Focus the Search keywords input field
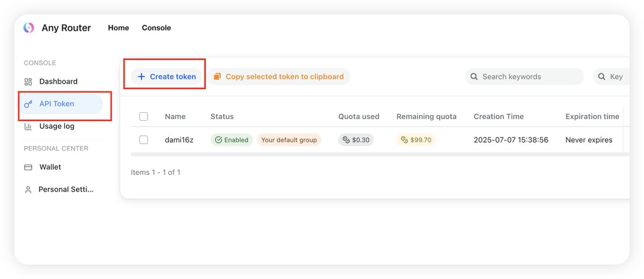 pos(529,77)
